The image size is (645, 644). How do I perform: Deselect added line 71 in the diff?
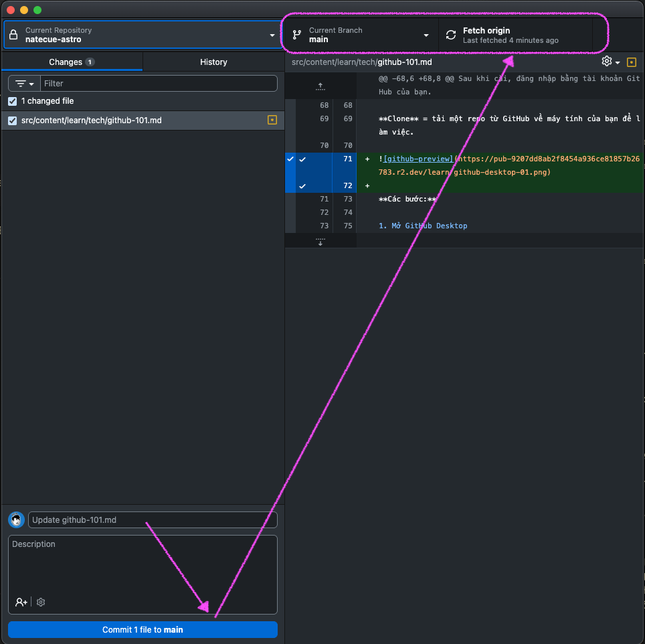(x=302, y=159)
